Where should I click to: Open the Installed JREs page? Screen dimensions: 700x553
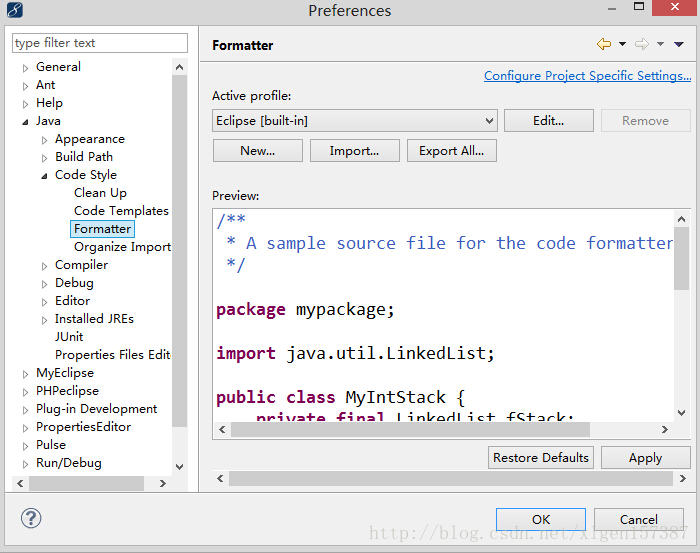click(x=94, y=319)
